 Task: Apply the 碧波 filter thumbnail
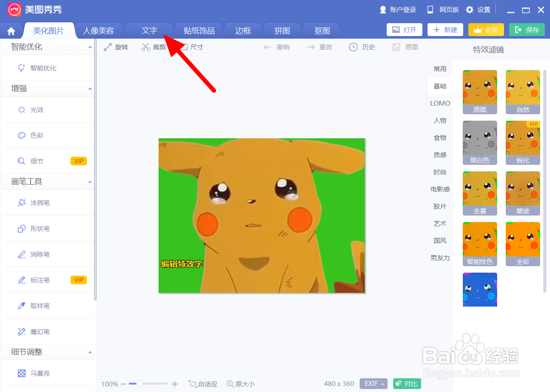[x=523, y=193]
